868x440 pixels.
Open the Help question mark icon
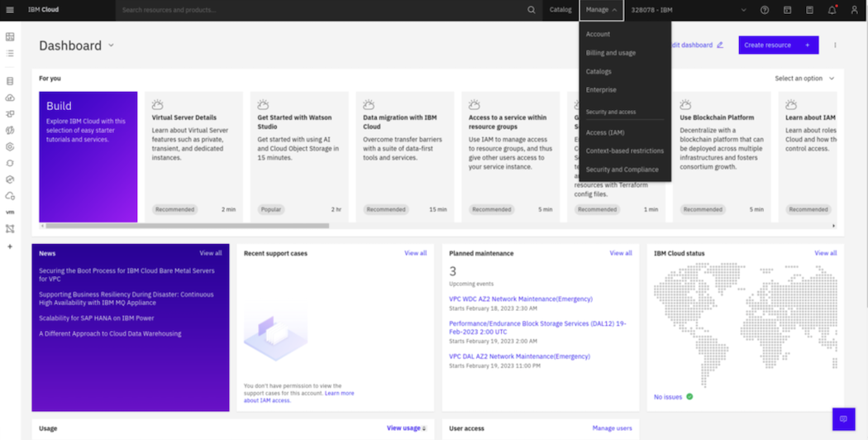[765, 10]
